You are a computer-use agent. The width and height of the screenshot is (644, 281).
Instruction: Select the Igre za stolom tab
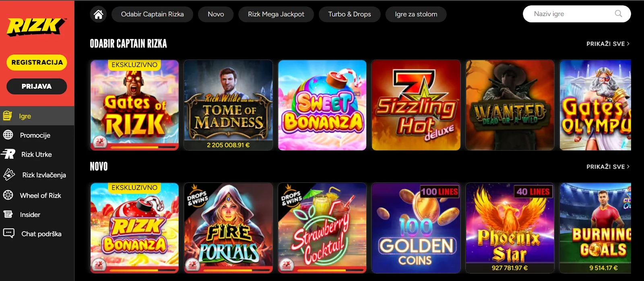click(x=416, y=14)
